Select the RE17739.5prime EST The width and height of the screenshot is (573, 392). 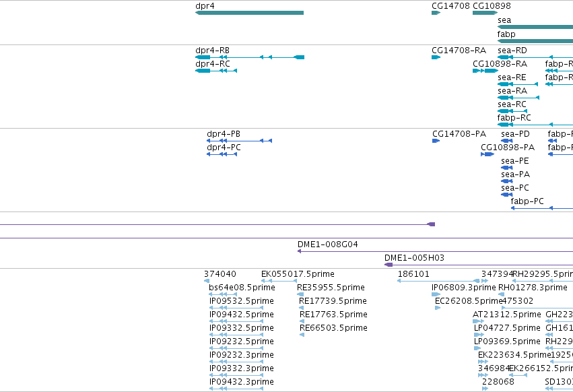pos(302,308)
